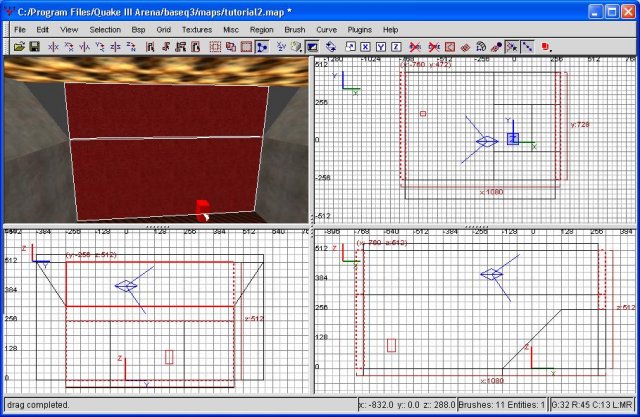This screenshot has height=417, width=640.
Task: Flip selection along the Y axis
Action: (84, 47)
